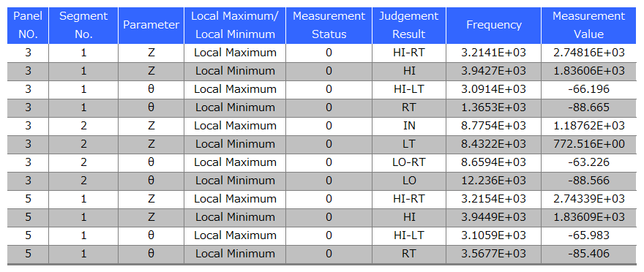Click the frequency cell 8.4322E+03
This screenshot has height=272, width=644.
tap(494, 144)
